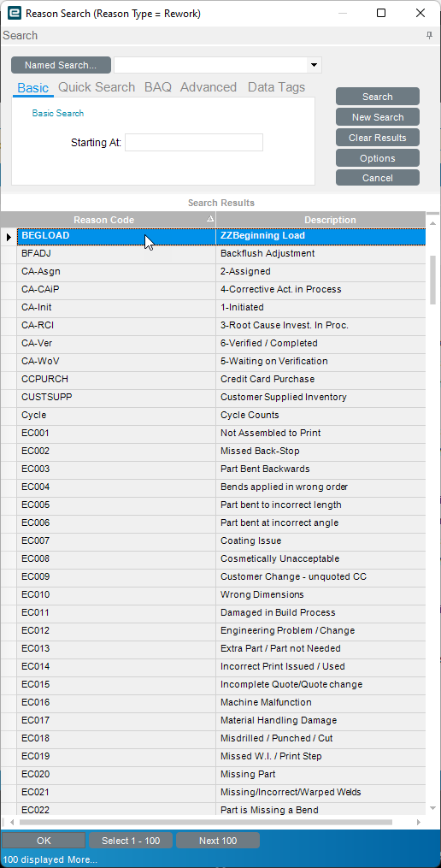Click 'Material Handling Damage' description
Viewport: 441px width, 868px height.
[x=279, y=721]
